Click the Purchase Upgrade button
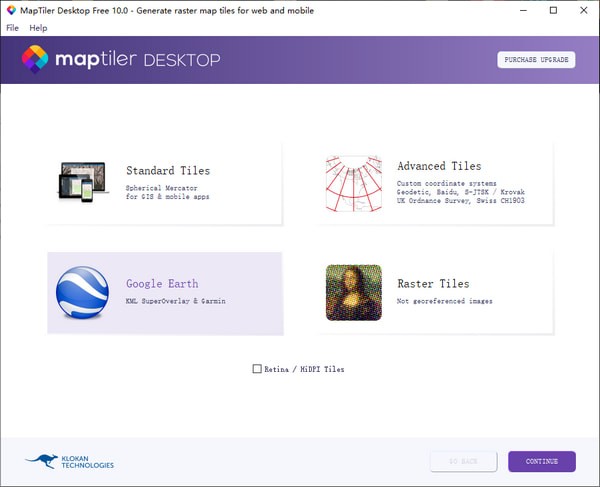The image size is (600, 487). coord(536,60)
